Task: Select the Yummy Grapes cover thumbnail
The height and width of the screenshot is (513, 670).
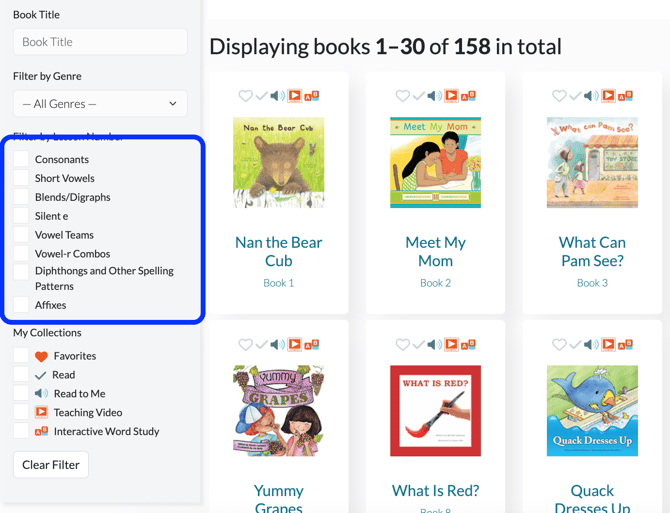Action: coord(279,410)
